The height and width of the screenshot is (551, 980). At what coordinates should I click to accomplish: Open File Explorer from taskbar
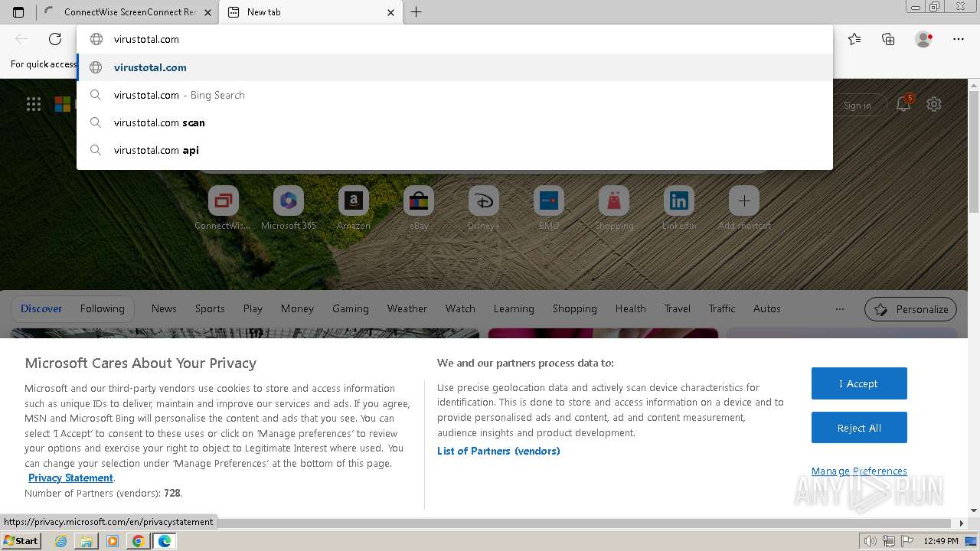87,541
